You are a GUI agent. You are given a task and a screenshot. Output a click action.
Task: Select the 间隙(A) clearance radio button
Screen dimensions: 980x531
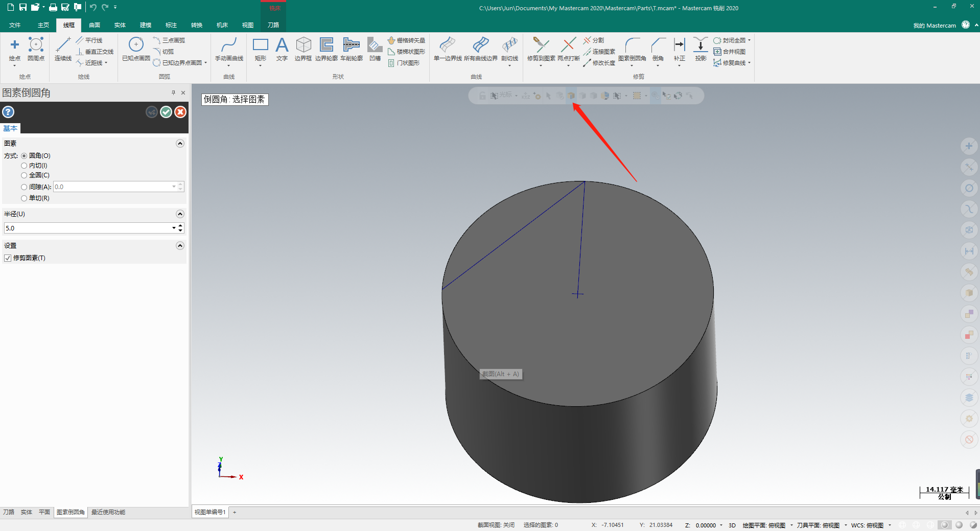[x=24, y=187]
